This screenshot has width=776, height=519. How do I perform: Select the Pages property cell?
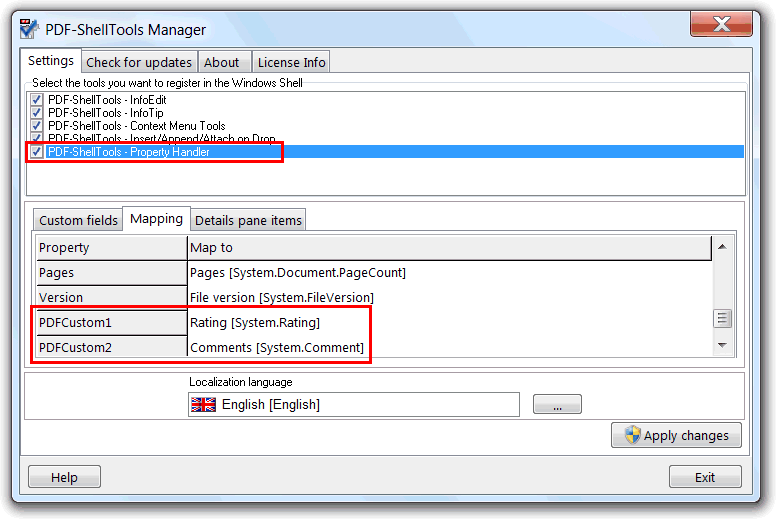[112, 273]
